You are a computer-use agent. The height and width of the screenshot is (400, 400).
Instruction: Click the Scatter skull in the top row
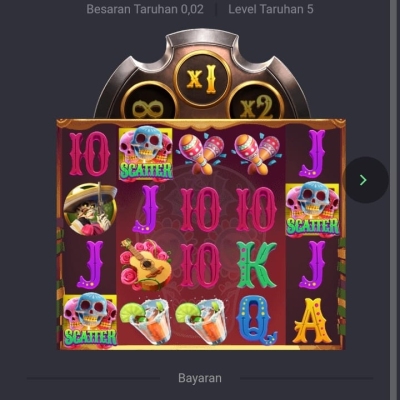point(146,154)
